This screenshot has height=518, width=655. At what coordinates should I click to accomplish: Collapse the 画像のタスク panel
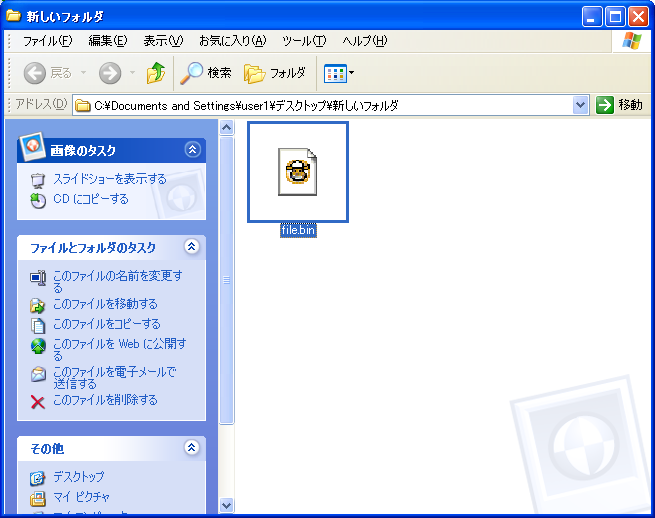coord(192,150)
